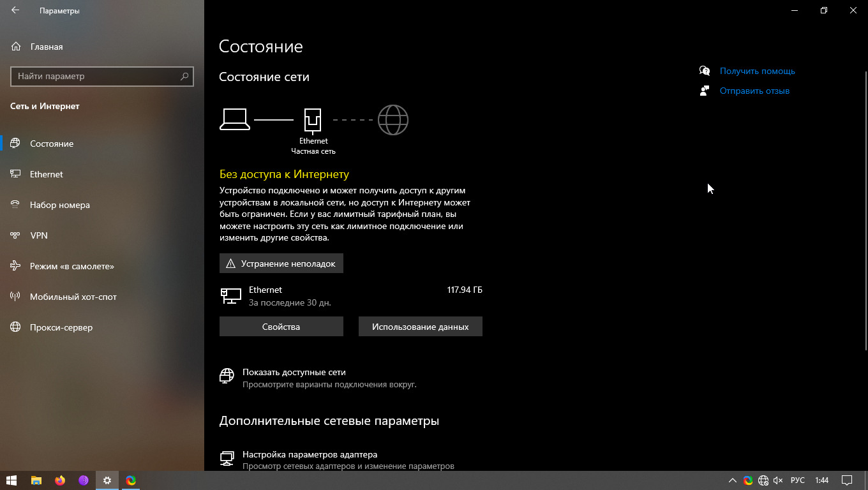Open Показать доступные сети
Screen dimensions: 868x490
pyautogui.click(x=294, y=372)
